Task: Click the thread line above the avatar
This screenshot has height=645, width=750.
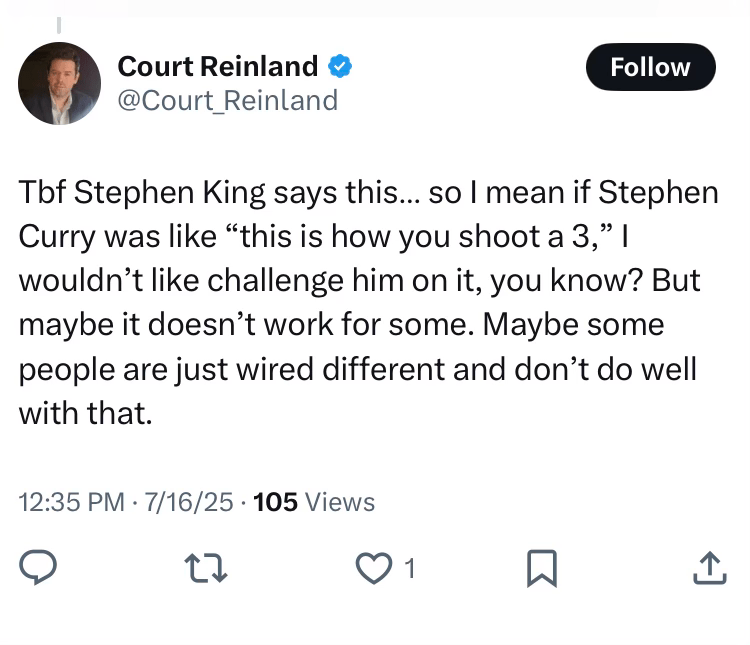Action: point(58,23)
